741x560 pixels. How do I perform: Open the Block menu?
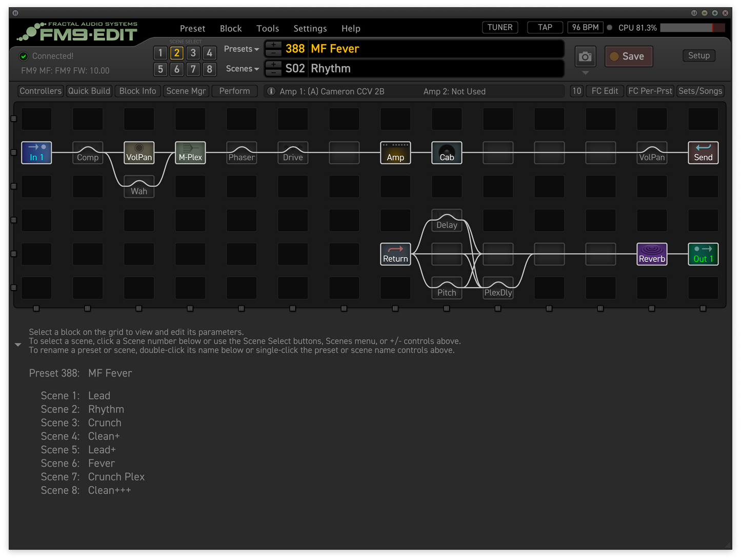(x=231, y=29)
